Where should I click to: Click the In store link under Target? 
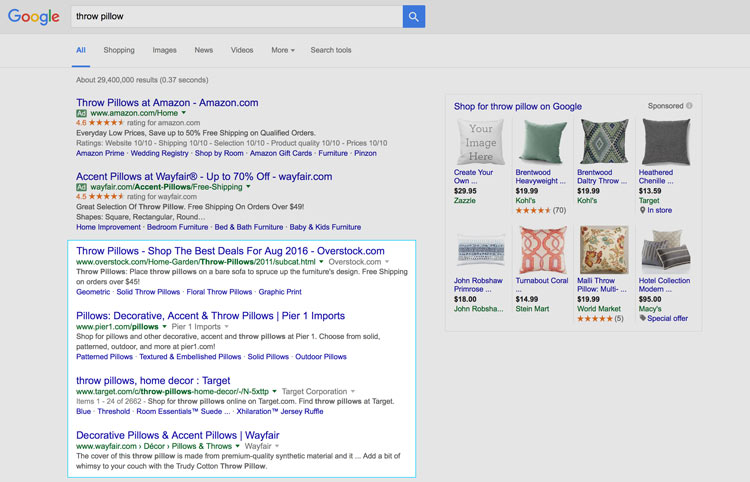(660, 210)
